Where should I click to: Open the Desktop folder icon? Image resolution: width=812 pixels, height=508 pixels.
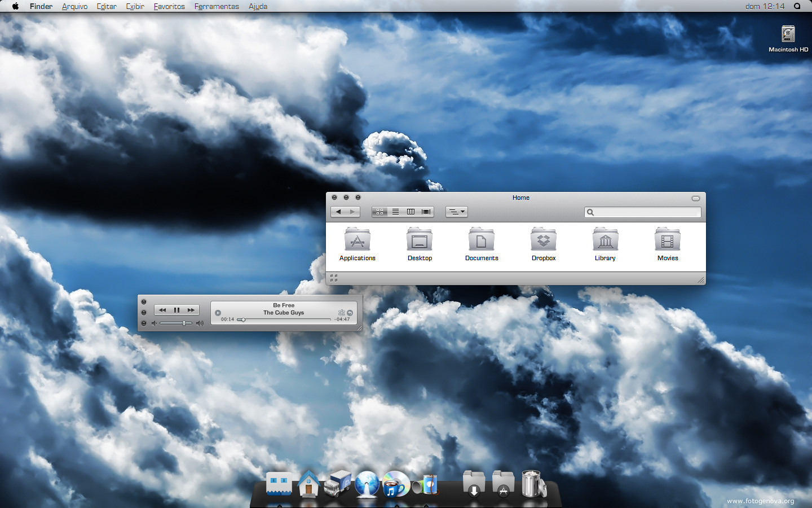click(x=420, y=240)
